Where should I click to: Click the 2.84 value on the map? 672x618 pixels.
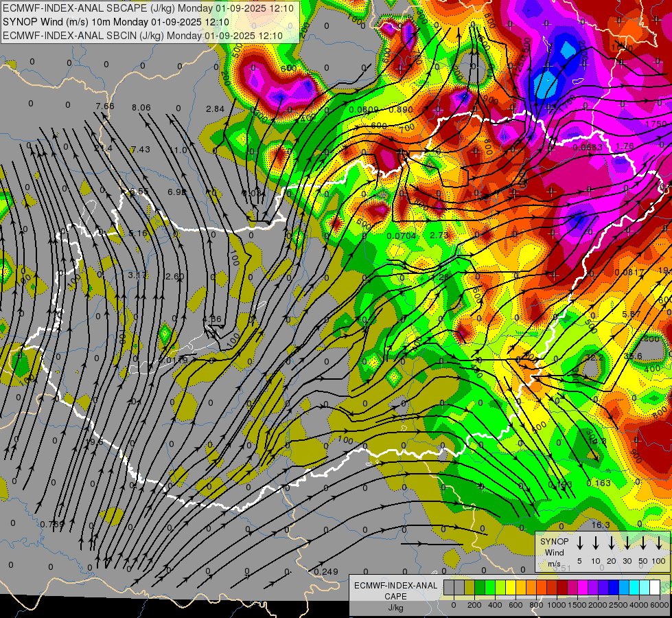[215, 109]
